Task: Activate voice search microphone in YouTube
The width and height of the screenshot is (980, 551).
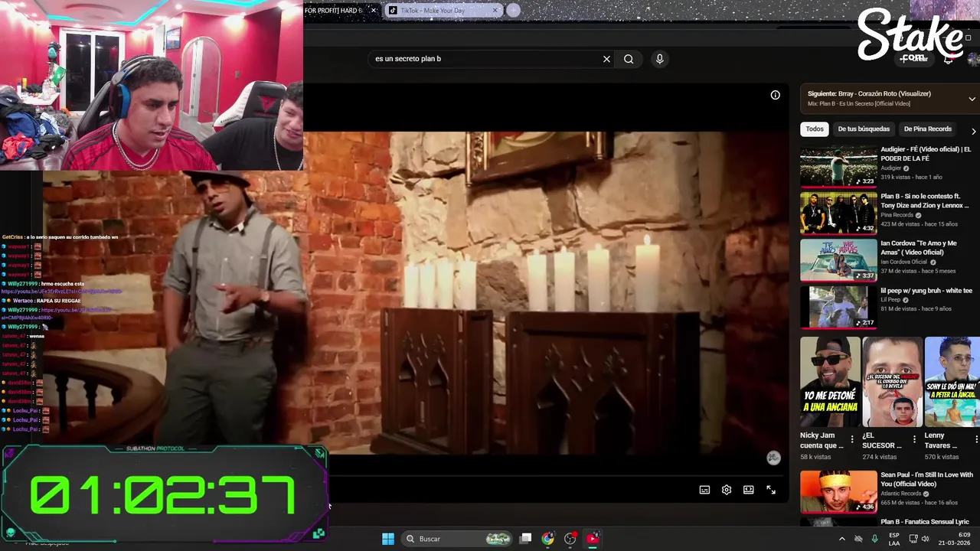Action: [x=659, y=59]
